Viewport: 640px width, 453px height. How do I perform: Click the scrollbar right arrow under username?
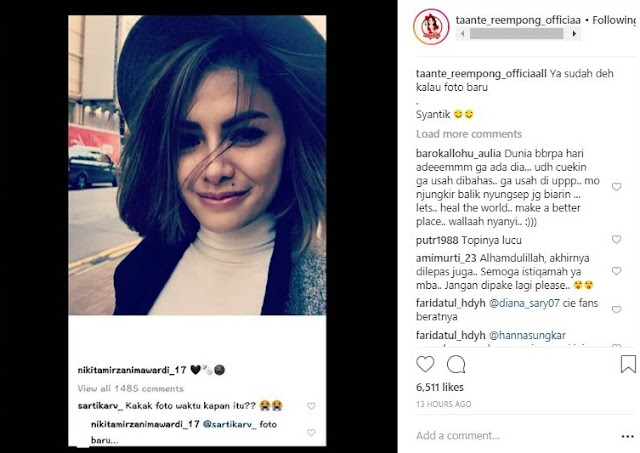(x=574, y=33)
